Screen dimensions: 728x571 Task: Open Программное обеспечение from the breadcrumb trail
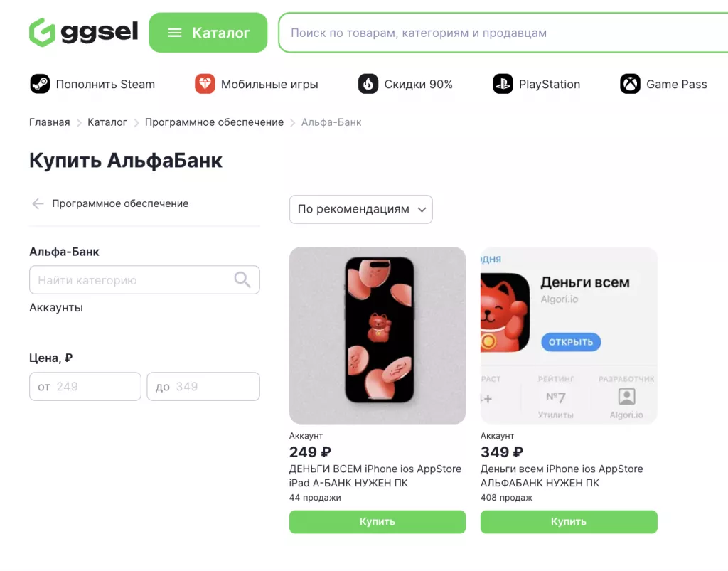click(x=213, y=122)
